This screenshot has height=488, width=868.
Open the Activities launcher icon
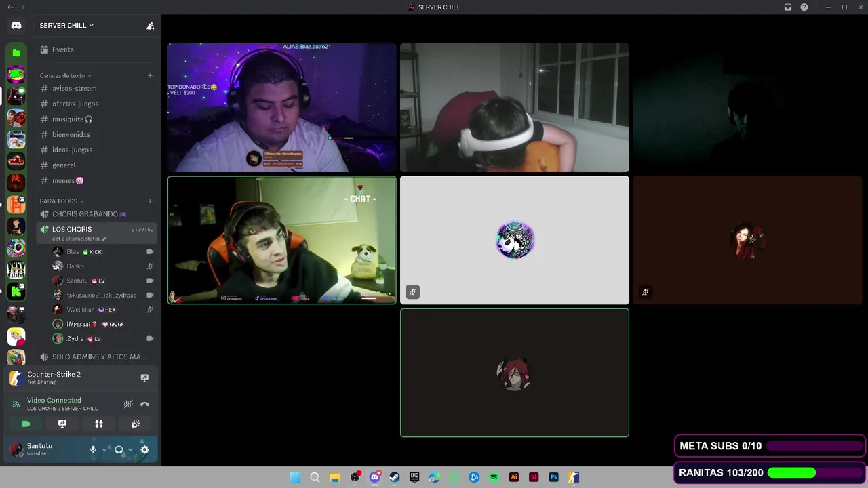(99, 424)
